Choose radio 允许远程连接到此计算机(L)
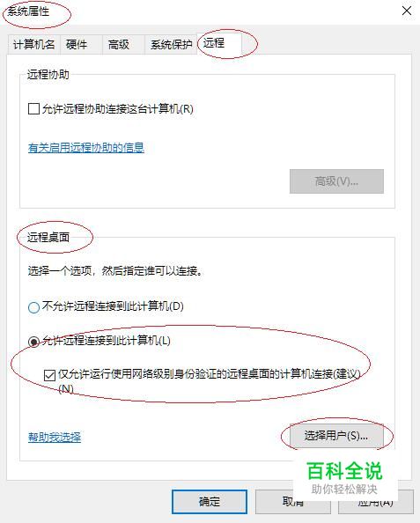Image resolution: width=420 pixels, height=523 pixels. point(33,342)
